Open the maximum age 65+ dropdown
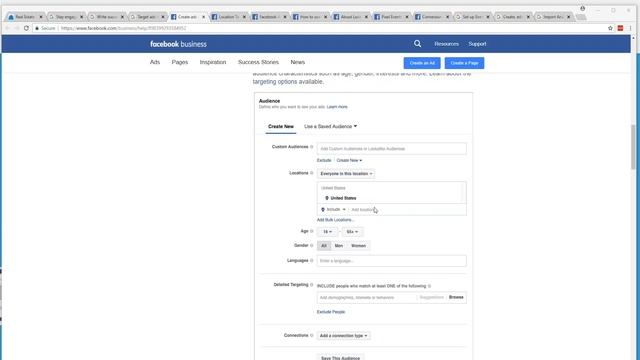Image resolution: width=640 pixels, height=360 pixels. pos(352,232)
